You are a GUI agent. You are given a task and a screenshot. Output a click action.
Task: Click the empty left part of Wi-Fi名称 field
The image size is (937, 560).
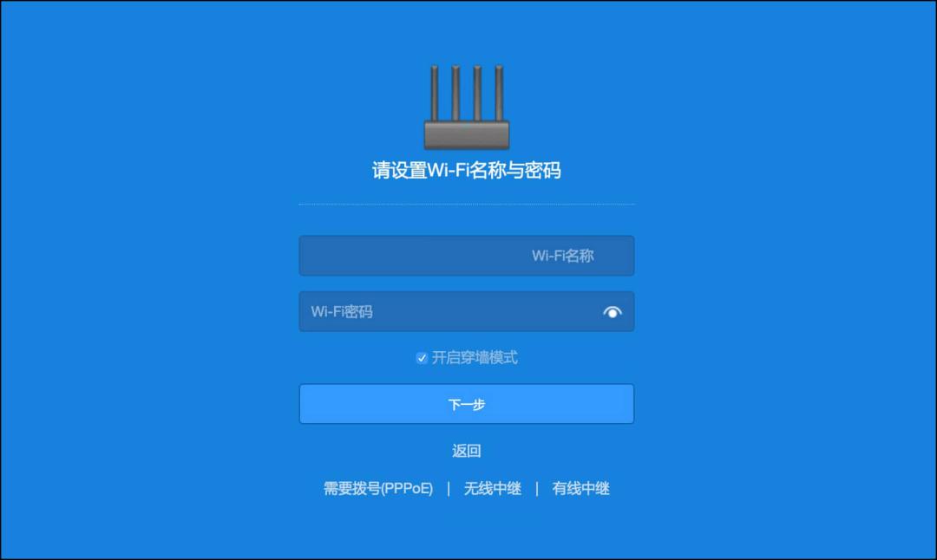(x=412, y=256)
